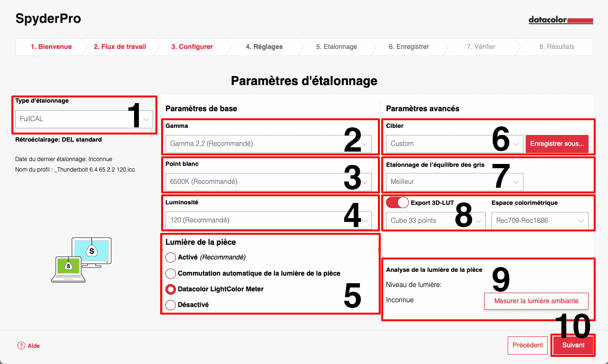Image resolution: width=608 pixels, height=364 pixels.
Task: Switch to the 2. Flux de travail step
Action: [120, 47]
